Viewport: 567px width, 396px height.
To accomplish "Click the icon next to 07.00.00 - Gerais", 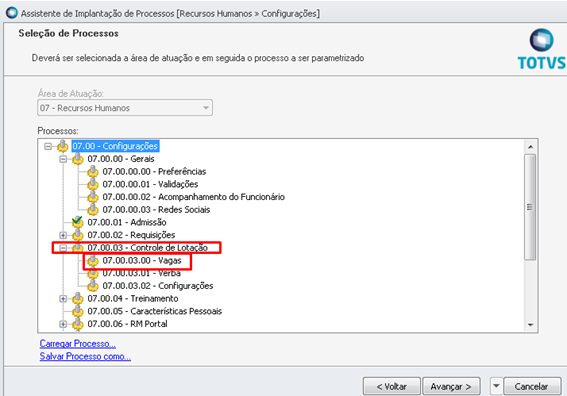I will [78, 159].
